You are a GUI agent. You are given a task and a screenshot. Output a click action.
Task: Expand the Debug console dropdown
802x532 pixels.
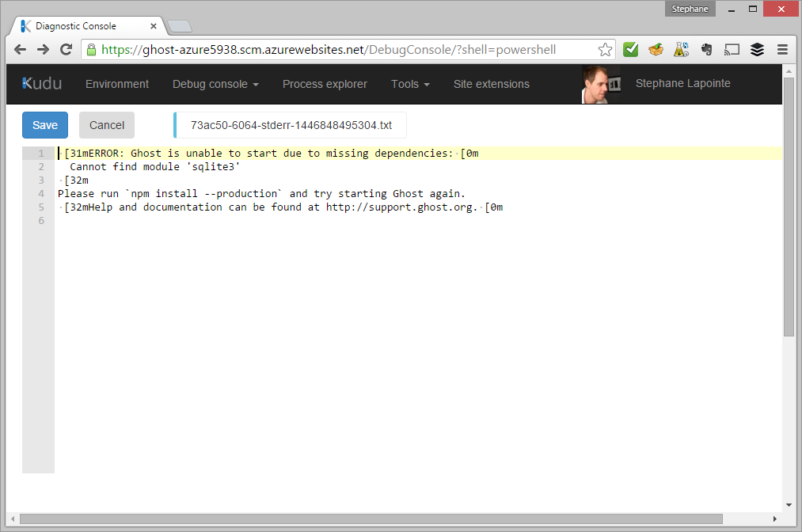point(215,84)
